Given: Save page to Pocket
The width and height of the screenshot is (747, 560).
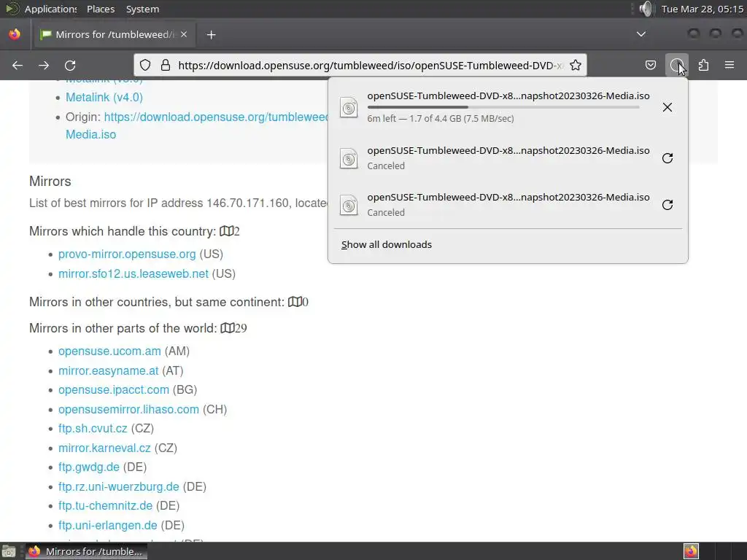Looking at the screenshot, I should [x=650, y=65].
